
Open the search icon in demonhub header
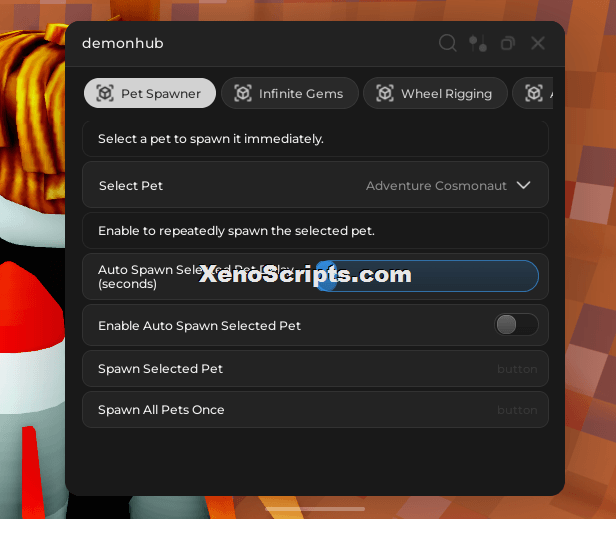pyautogui.click(x=447, y=43)
